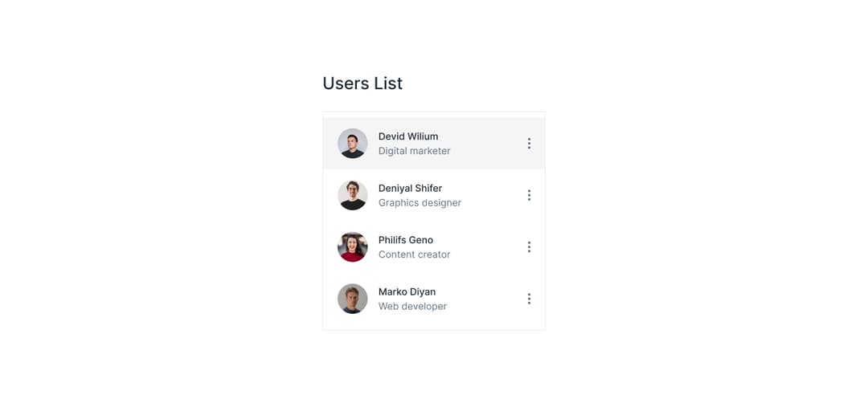This screenshot has width=868, height=403.
Task: Open the vertical dots menu for Marko Diyan
Action: point(529,299)
